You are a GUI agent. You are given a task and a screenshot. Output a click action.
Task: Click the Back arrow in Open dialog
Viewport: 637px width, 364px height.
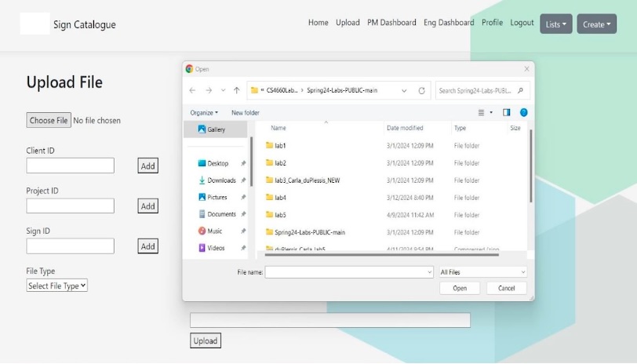[x=192, y=90]
